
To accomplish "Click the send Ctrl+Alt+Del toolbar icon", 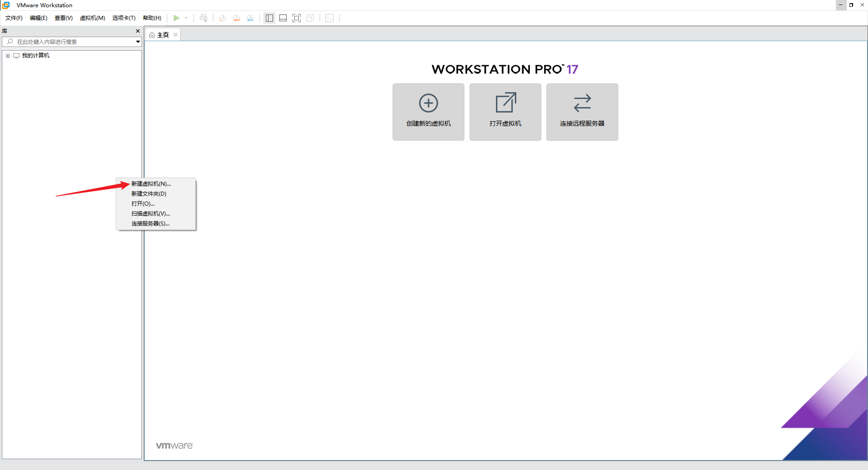I will (203, 18).
